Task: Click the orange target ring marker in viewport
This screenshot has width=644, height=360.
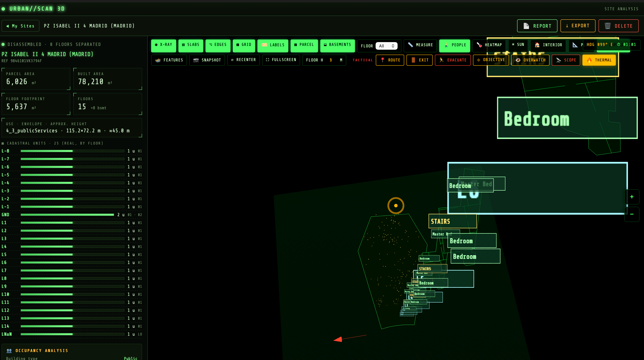Action: pos(396,206)
